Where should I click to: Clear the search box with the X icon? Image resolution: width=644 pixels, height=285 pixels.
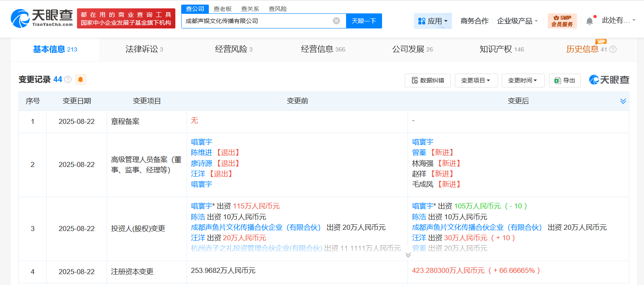[x=336, y=21]
